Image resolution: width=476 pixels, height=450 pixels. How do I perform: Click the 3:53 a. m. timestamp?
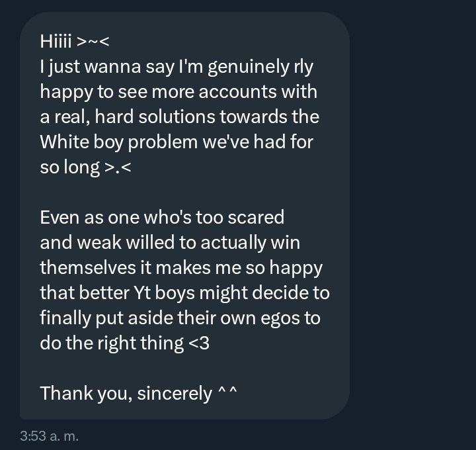pyautogui.click(x=49, y=436)
